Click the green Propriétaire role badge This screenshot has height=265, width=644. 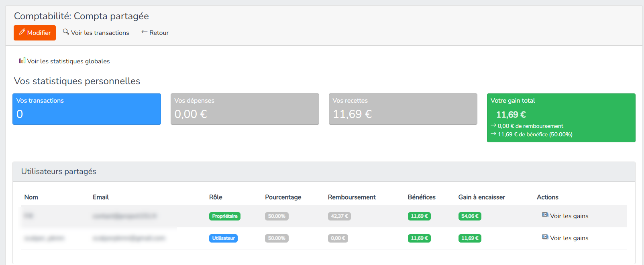click(x=224, y=216)
